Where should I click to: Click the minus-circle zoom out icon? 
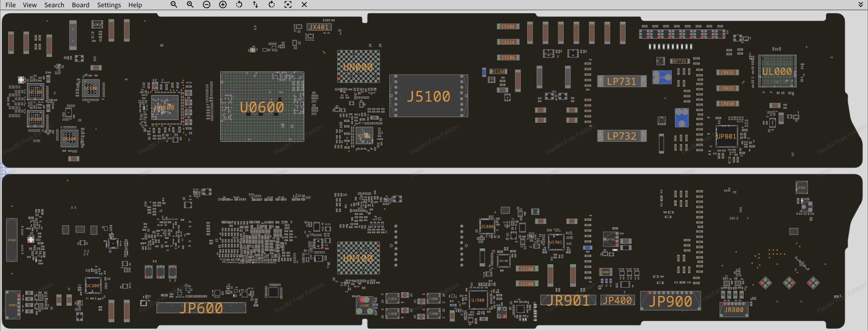click(x=207, y=5)
